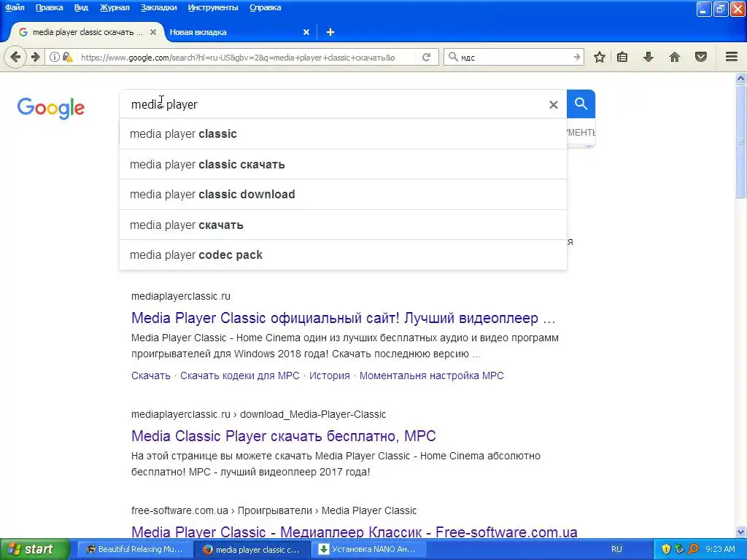747x560 pixels.
Task: Open the История sitelink
Action: coord(329,376)
